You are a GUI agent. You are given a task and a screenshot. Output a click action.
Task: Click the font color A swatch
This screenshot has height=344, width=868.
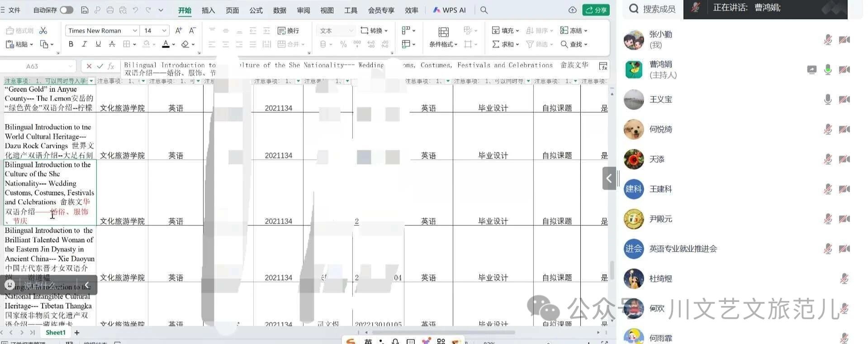pyautogui.click(x=166, y=44)
